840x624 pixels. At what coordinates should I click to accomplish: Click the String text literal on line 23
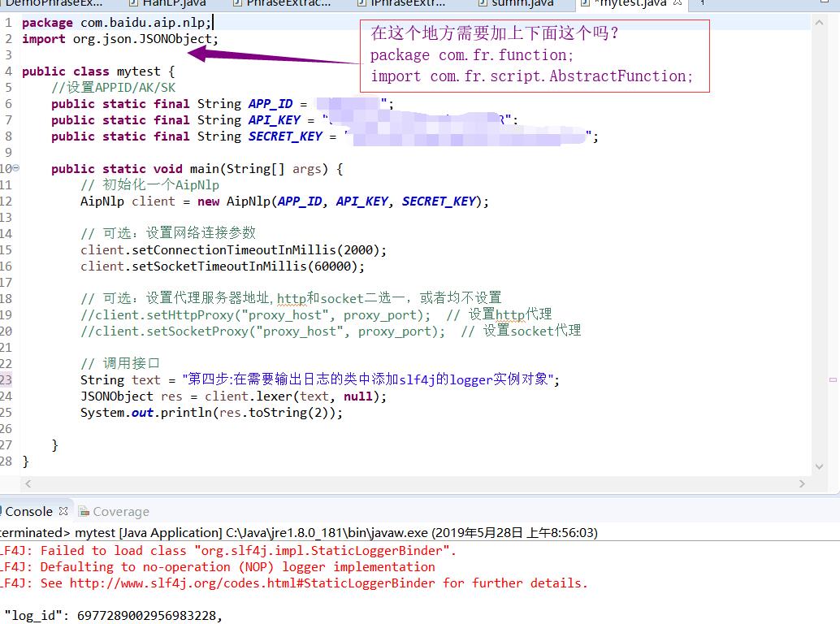pos(367,379)
